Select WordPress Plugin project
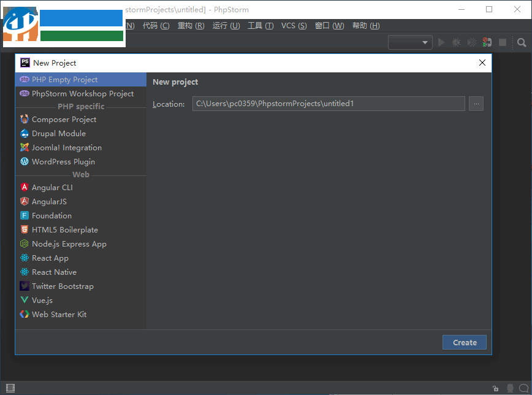532x395 pixels. (x=81, y=162)
